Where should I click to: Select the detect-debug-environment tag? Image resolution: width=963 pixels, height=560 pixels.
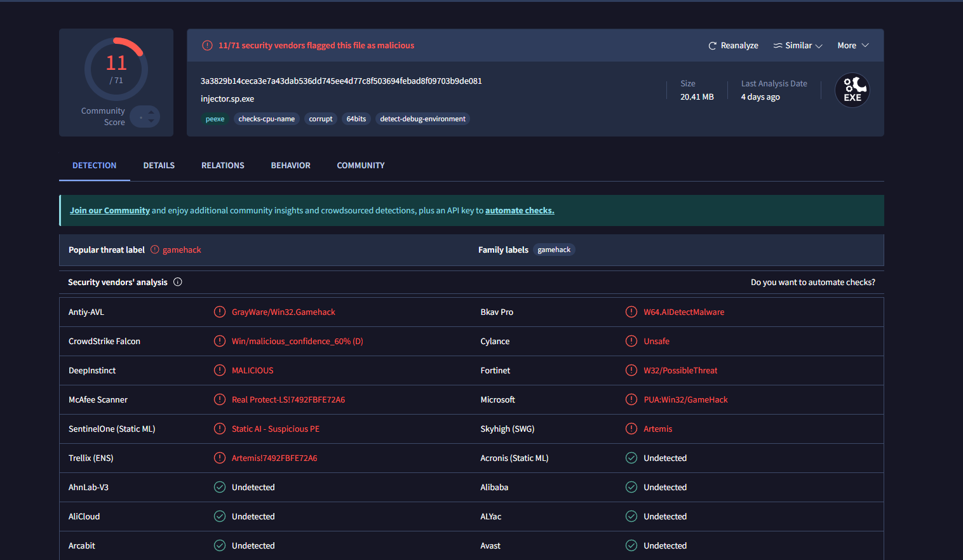(423, 119)
